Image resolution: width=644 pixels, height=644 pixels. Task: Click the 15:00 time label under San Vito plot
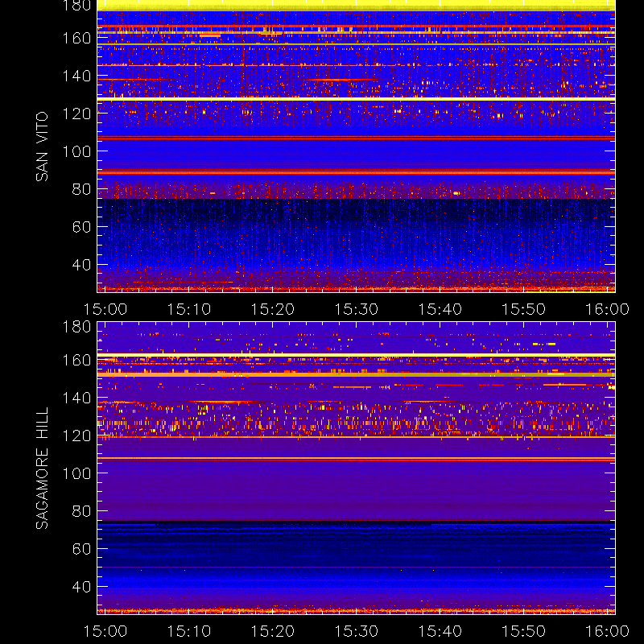(x=105, y=309)
